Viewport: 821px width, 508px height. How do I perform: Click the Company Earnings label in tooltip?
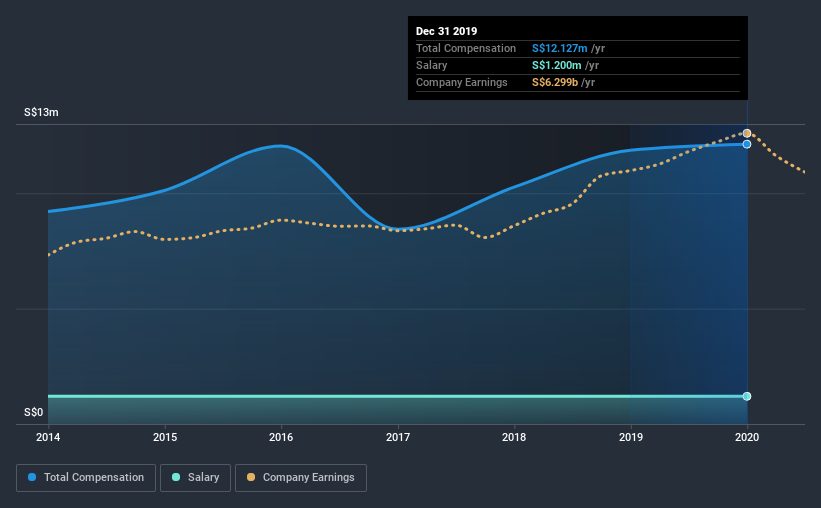pyautogui.click(x=462, y=83)
